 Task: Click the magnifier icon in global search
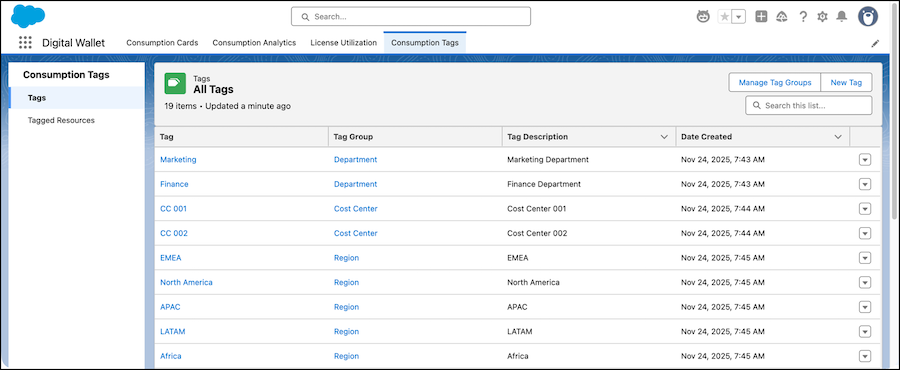[305, 17]
